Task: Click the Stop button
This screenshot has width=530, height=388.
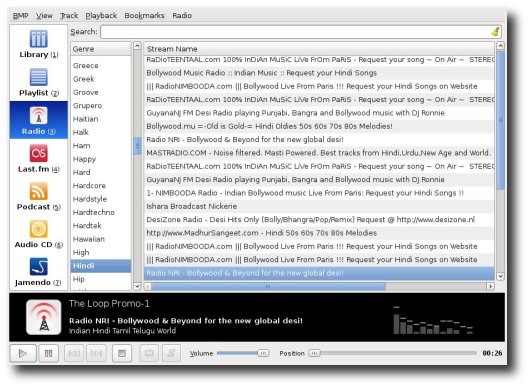Action: (x=122, y=354)
